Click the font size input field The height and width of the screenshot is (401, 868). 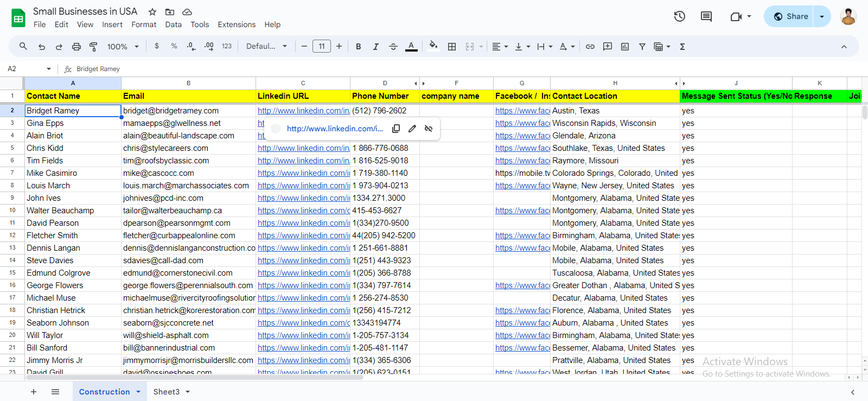[322, 47]
